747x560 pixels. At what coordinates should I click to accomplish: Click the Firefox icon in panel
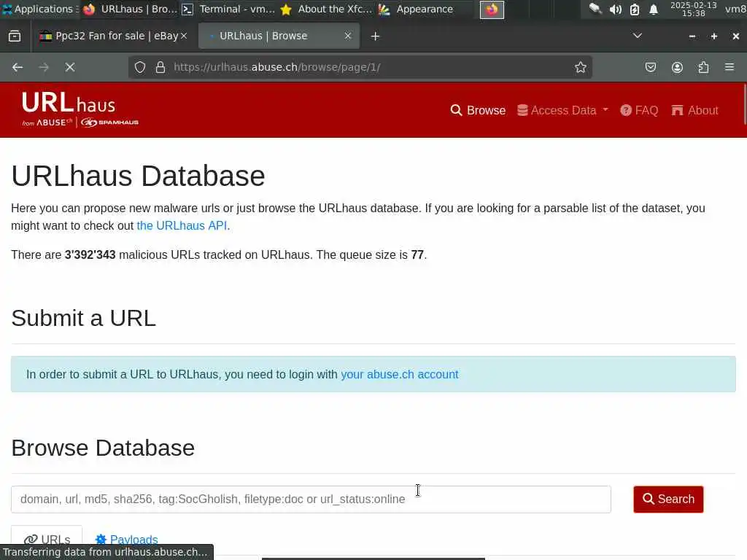pos(492,9)
